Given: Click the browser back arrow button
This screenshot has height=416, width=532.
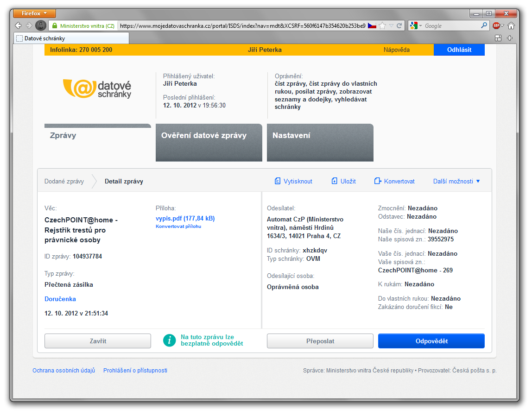Looking at the screenshot, I should (x=18, y=26).
